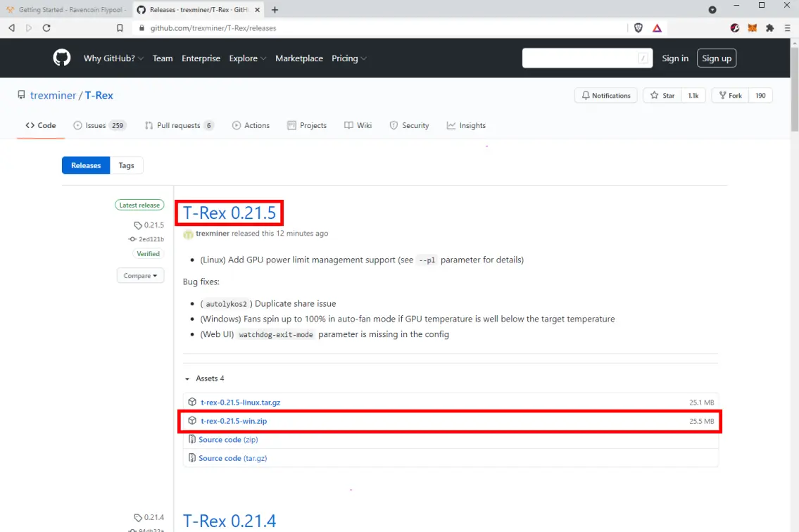Bookmark this page icon
This screenshot has height=532, width=799.
(120, 28)
